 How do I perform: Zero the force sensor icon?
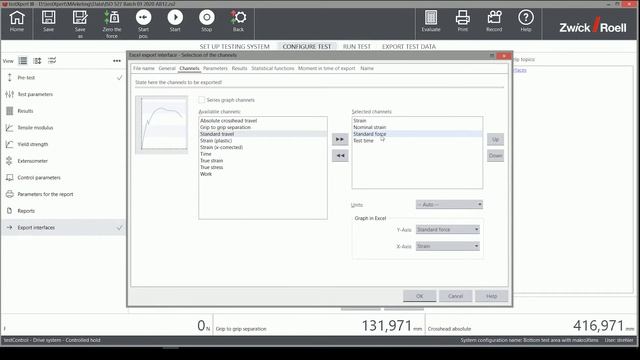point(112,24)
